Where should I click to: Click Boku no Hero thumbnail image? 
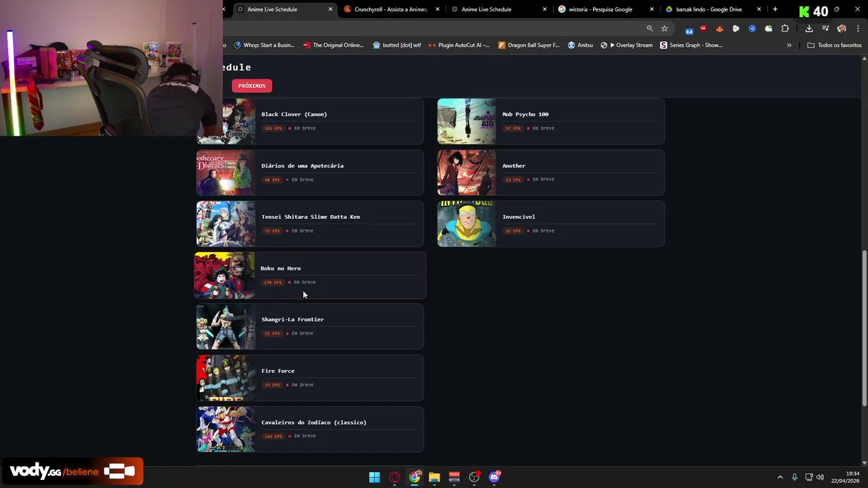point(225,276)
